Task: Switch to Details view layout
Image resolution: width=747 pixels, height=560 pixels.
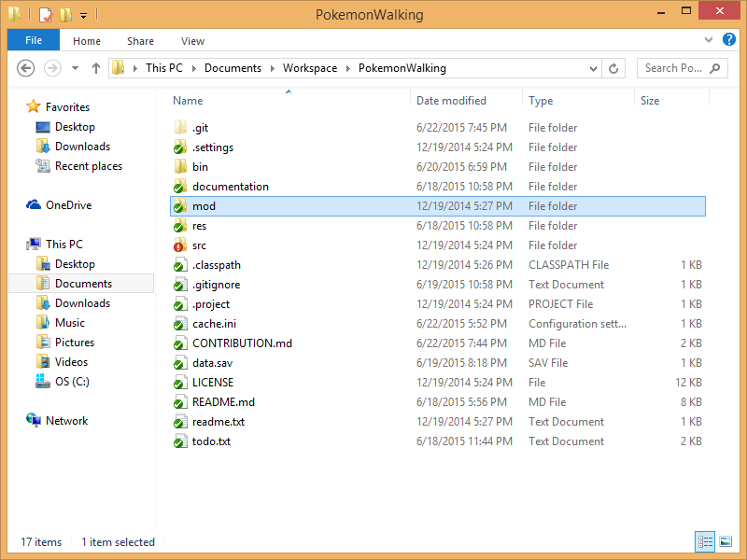Action: [705, 541]
